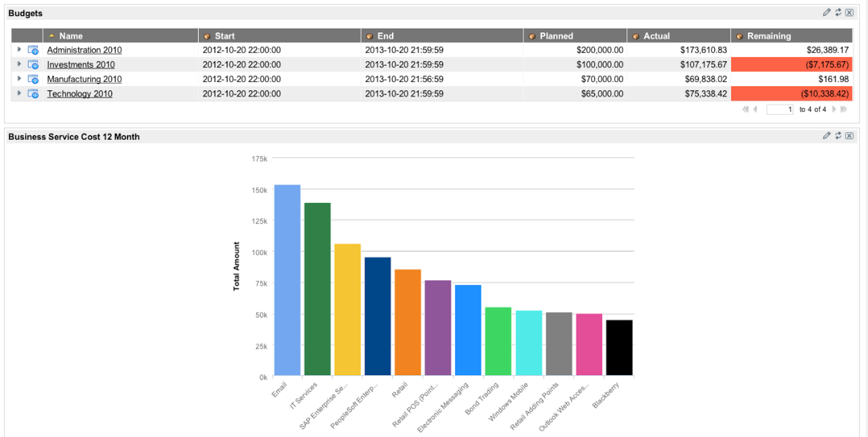Click the Budgets panel title
This screenshot has height=437, width=868.
tap(25, 13)
